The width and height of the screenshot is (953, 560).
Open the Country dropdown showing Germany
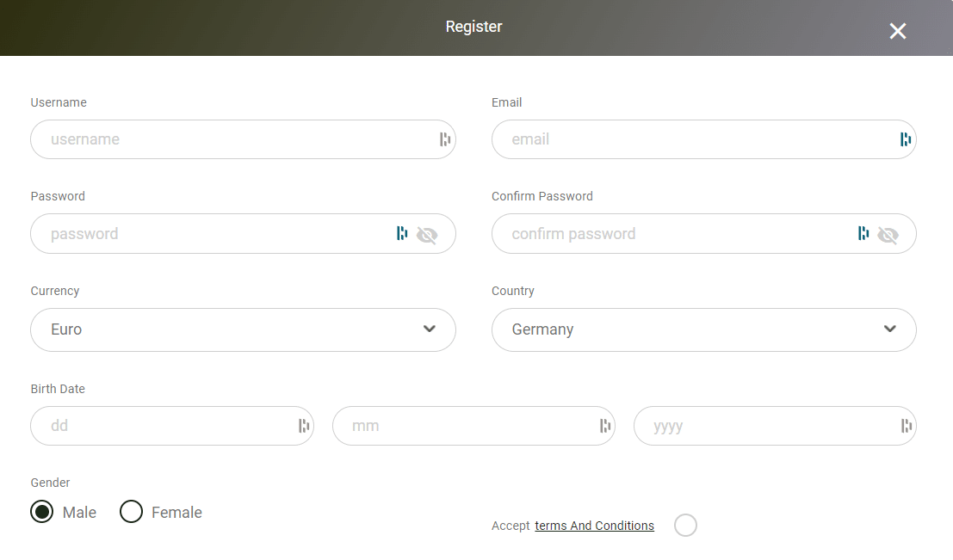click(703, 329)
